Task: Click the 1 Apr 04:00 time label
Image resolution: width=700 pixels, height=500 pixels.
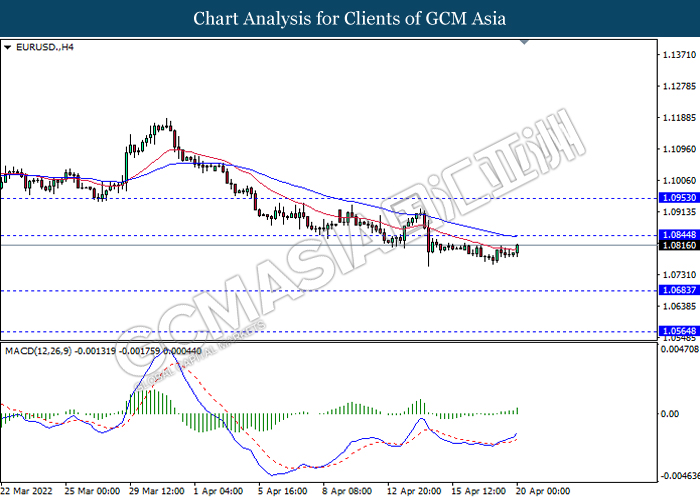Action: 218,491
